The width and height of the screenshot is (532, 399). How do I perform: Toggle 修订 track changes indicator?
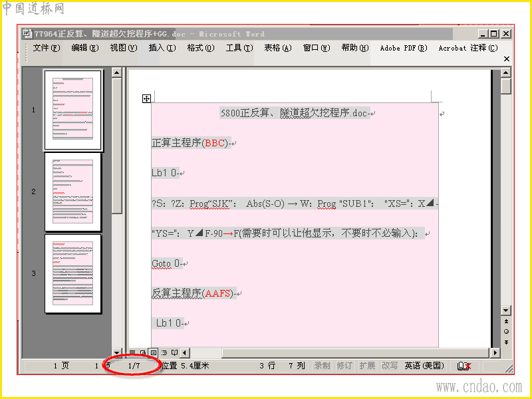pos(344,366)
